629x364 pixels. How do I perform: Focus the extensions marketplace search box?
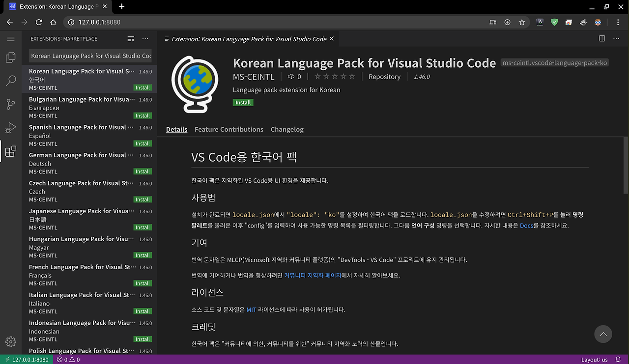click(90, 56)
